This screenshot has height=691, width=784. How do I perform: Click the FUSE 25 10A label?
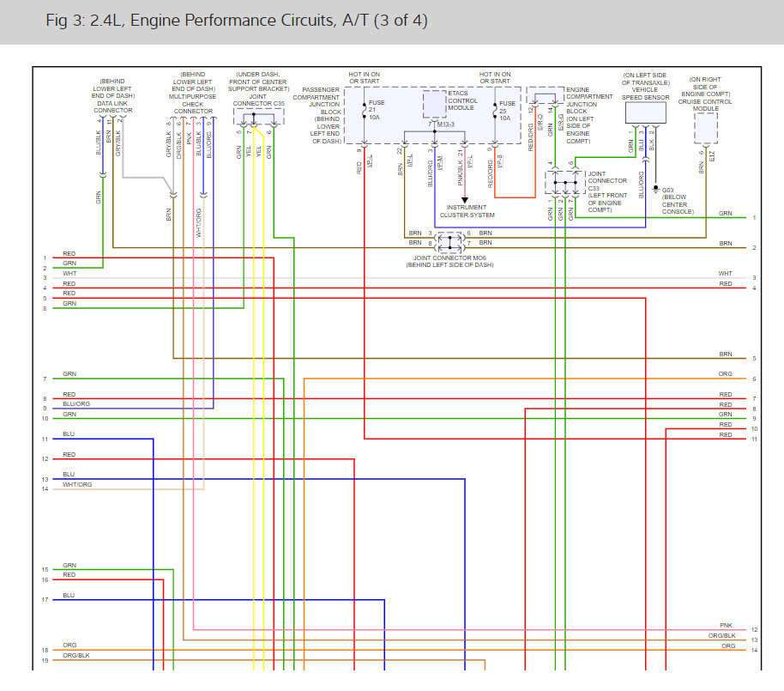pyautogui.click(x=506, y=111)
